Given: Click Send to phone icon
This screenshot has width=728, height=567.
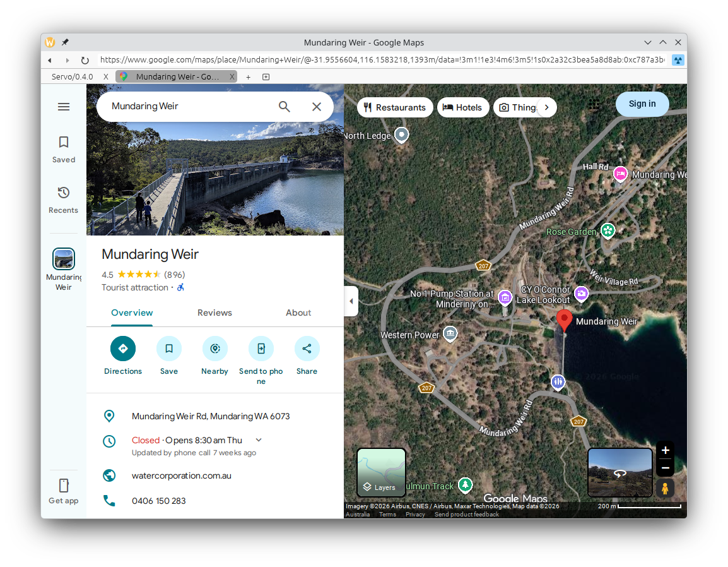Looking at the screenshot, I should 261,349.
